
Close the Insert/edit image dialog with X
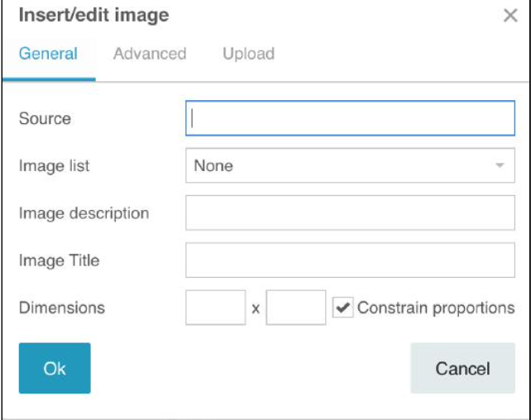pos(510,16)
